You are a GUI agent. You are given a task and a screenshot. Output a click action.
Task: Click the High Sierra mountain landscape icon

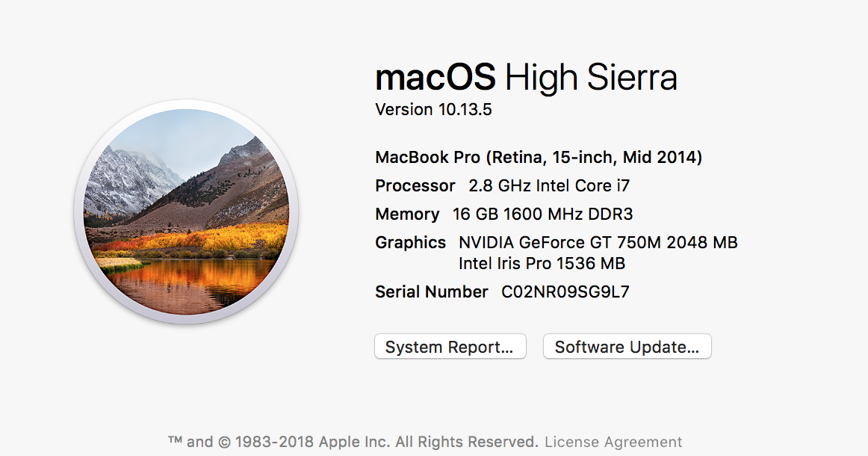(x=186, y=212)
